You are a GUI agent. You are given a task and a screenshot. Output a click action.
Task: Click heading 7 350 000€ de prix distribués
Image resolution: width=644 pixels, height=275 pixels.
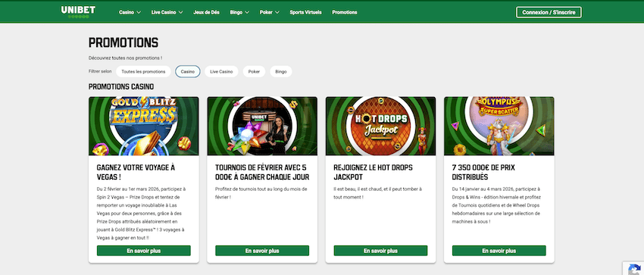(x=483, y=173)
